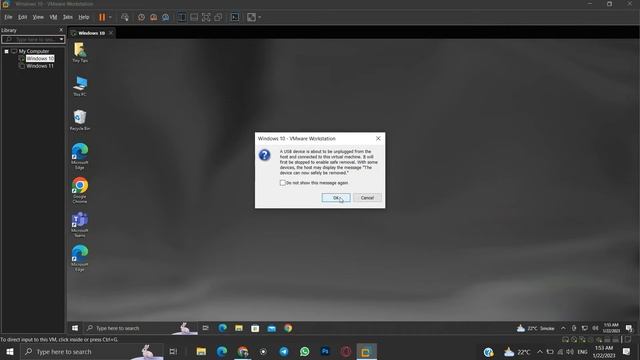Screen dimensions: 640x360
Task: Switch to the Windows 10 VM tab
Action: point(91,33)
